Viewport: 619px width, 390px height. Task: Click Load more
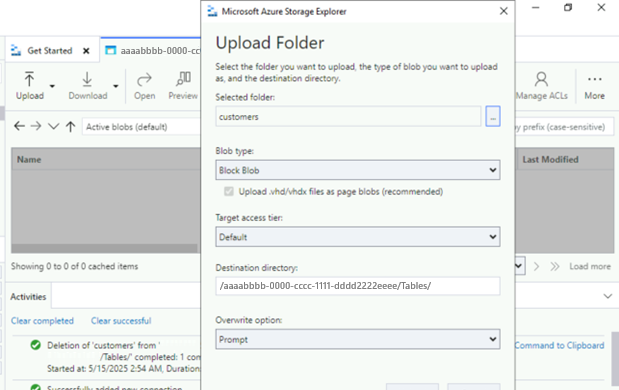point(590,266)
